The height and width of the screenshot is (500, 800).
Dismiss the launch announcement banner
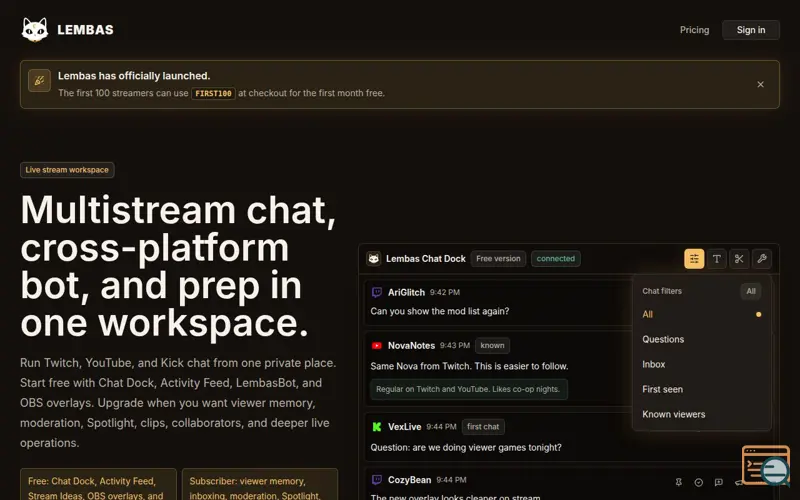coord(760,84)
